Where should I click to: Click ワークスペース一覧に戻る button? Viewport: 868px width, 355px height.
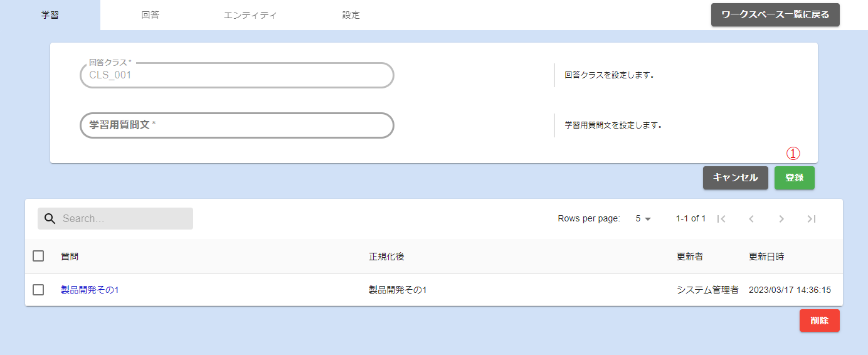coord(775,15)
